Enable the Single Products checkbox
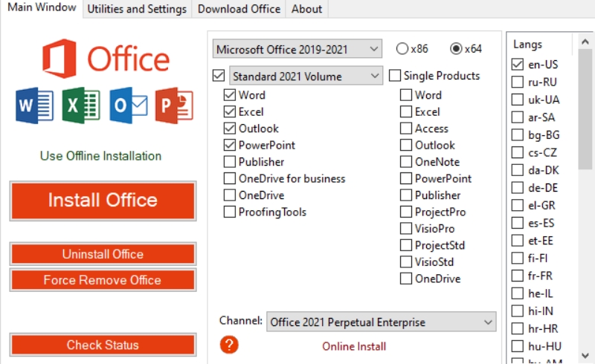 (x=395, y=76)
